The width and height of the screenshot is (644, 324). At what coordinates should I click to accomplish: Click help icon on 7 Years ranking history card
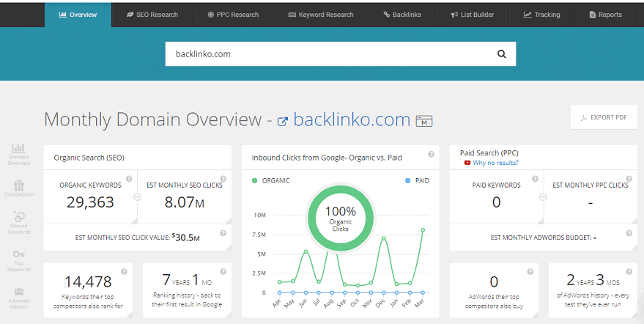pyautogui.click(x=223, y=271)
